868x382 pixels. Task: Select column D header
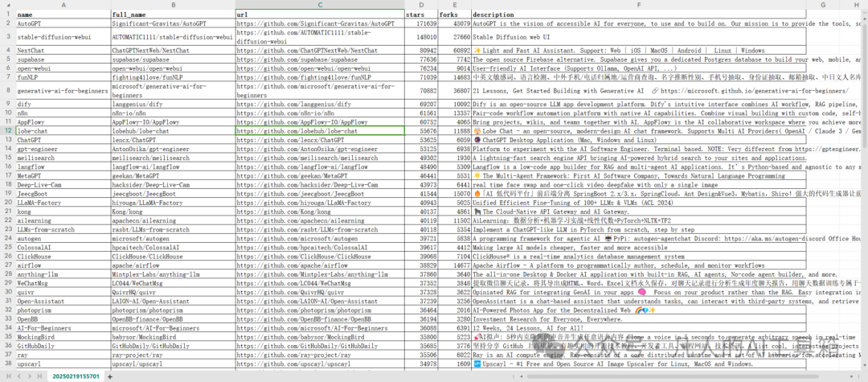tap(420, 5)
